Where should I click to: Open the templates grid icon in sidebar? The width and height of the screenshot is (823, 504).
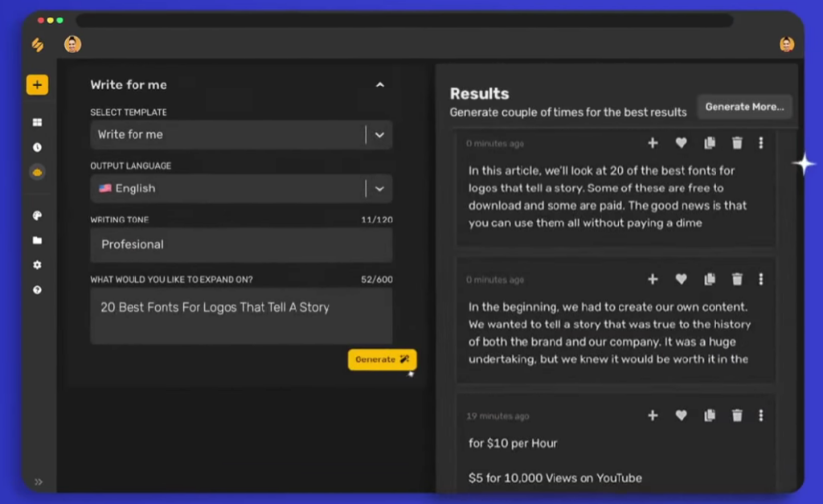37,121
